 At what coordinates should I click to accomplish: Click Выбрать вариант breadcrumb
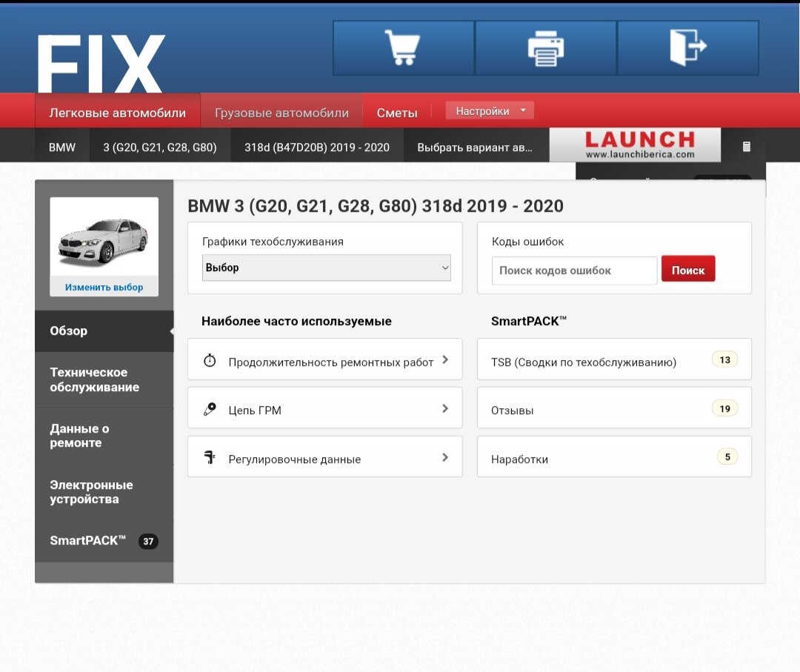point(475,147)
